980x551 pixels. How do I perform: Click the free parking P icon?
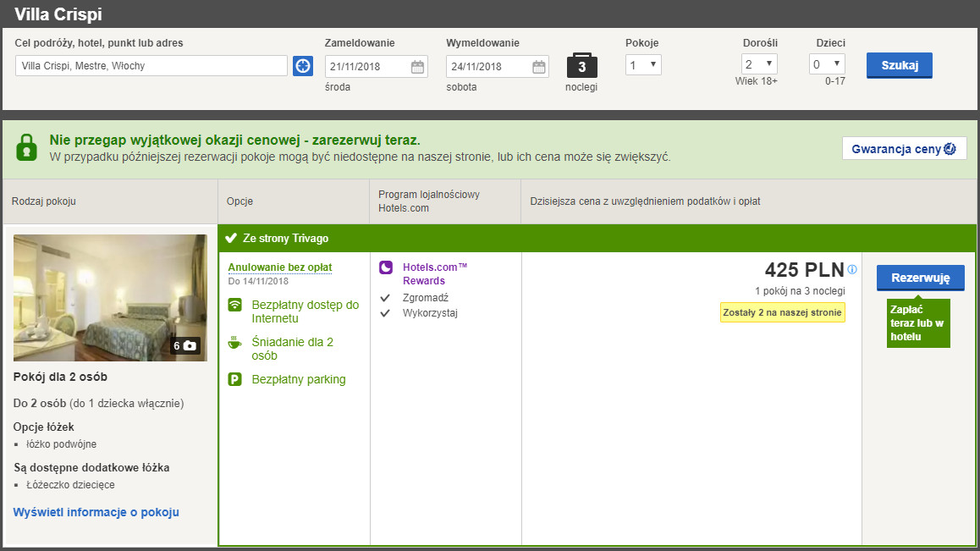point(235,380)
